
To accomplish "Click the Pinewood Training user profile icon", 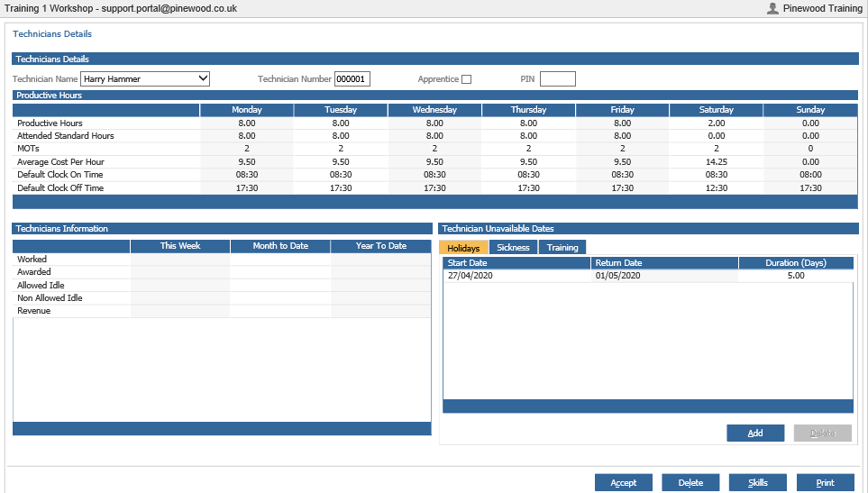I will coord(772,8).
